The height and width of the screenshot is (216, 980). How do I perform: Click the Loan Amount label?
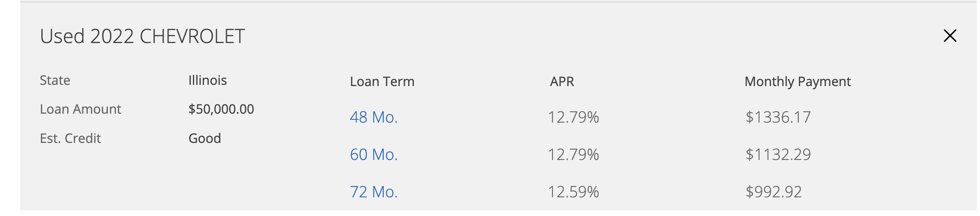(81, 109)
